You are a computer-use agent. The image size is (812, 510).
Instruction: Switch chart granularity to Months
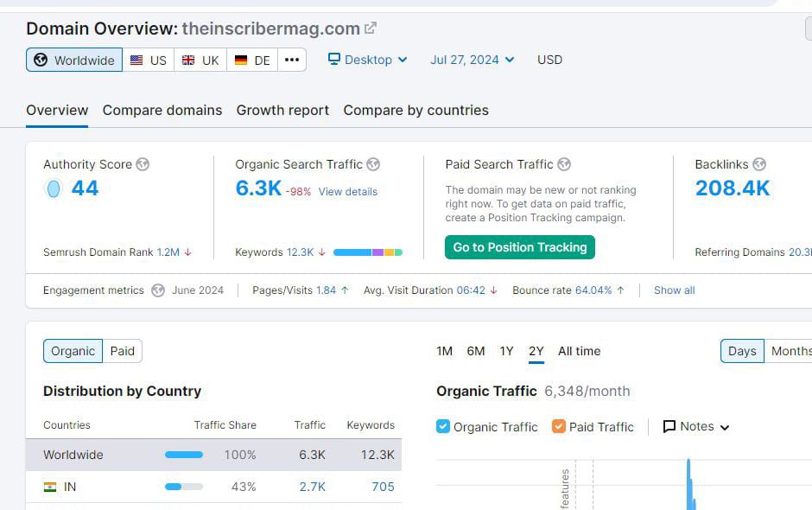pyautogui.click(x=788, y=351)
